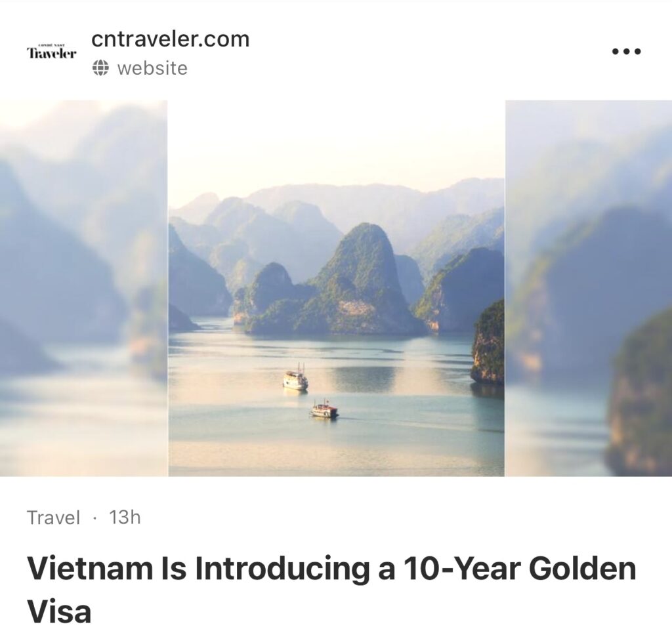
Task: Click the word Golden in the headline
Action: 583,568
